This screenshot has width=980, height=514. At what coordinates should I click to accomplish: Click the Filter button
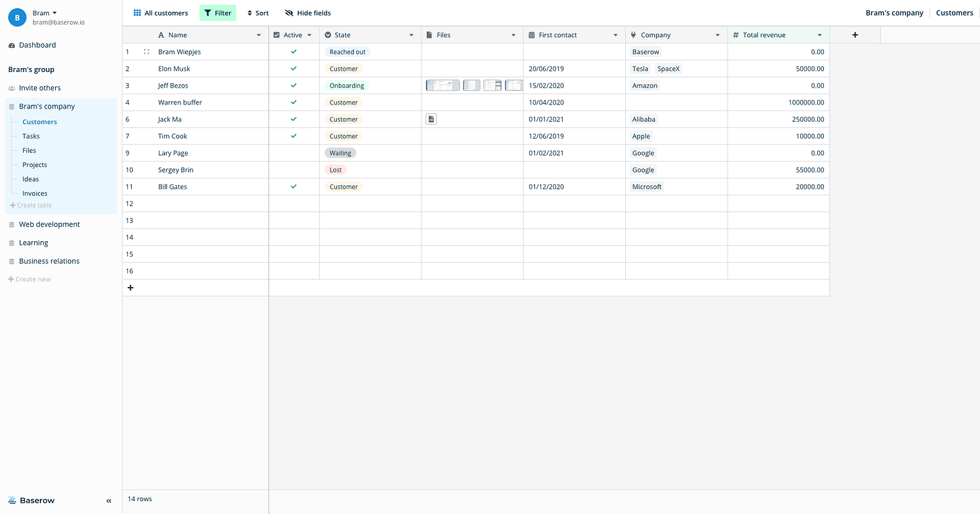218,13
